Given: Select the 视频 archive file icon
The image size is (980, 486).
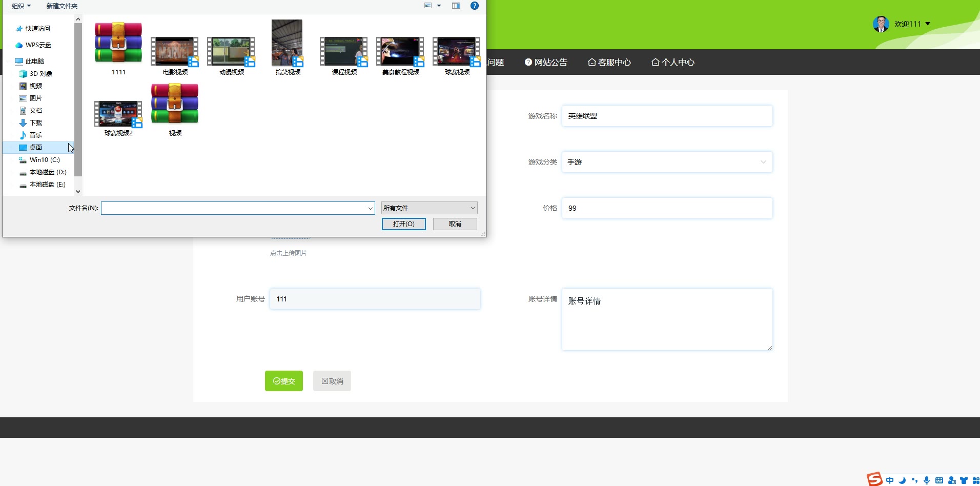Looking at the screenshot, I should tap(175, 104).
